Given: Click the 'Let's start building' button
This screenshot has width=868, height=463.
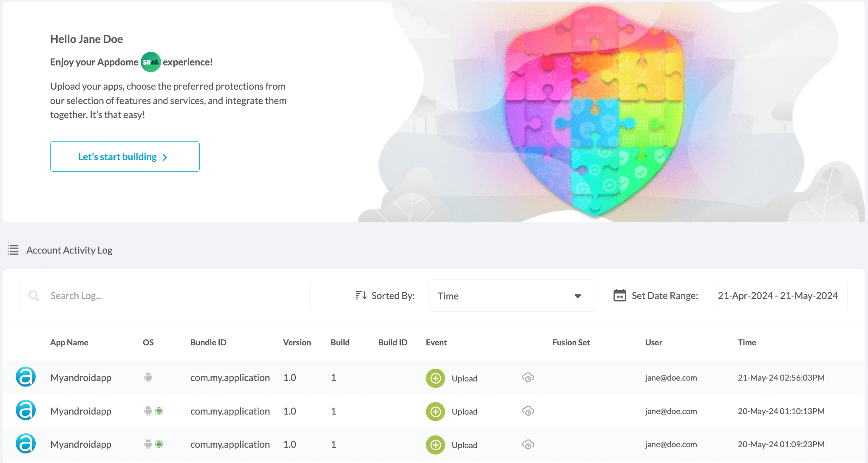Looking at the screenshot, I should [125, 156].
